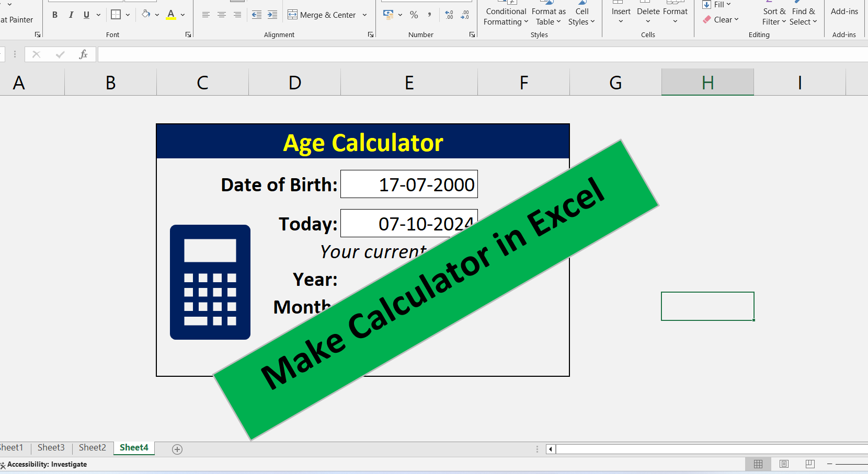The image size is (868, 474).
Task: Toggle Italic formatting
Action: 71,15
